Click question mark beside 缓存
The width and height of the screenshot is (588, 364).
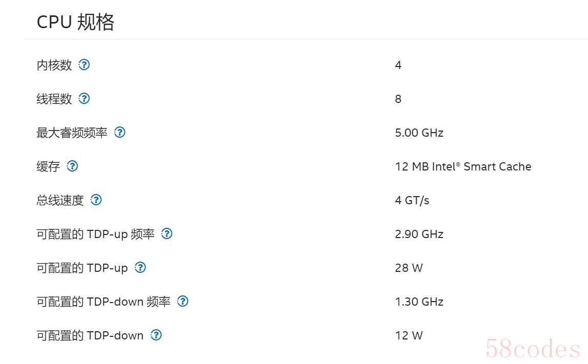pyautogui.click(x=72, y=166)
